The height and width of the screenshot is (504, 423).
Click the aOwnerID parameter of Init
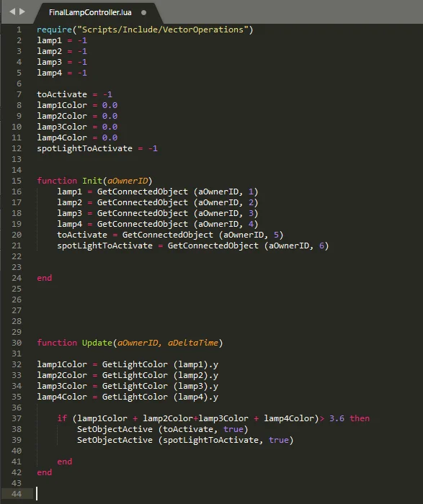pos(128,181)
